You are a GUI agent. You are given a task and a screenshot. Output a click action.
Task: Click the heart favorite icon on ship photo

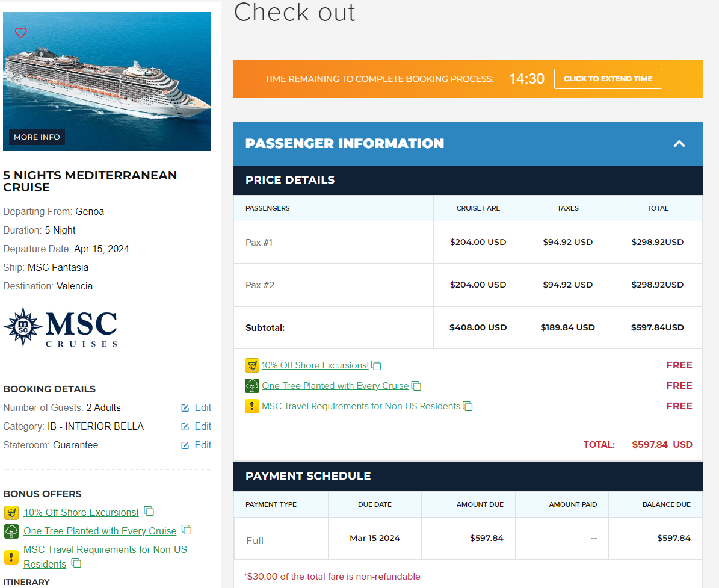click(21, 32)
